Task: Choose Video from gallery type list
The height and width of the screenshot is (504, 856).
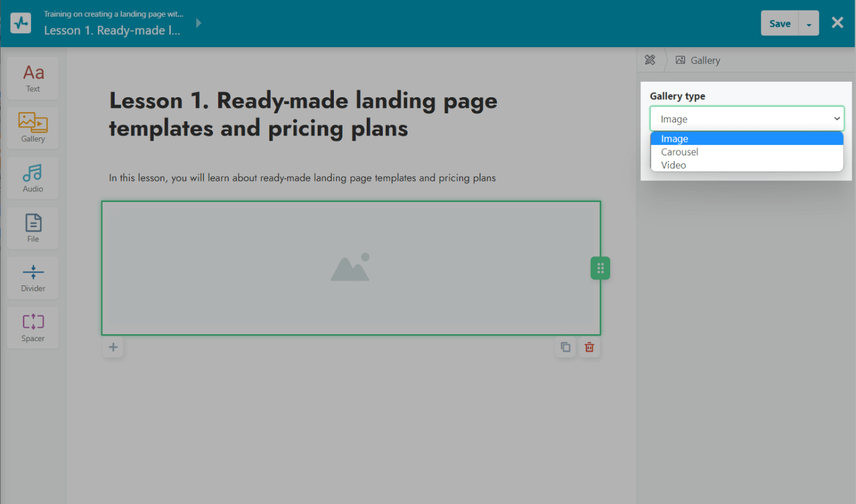Action: [x=673, y=165]
